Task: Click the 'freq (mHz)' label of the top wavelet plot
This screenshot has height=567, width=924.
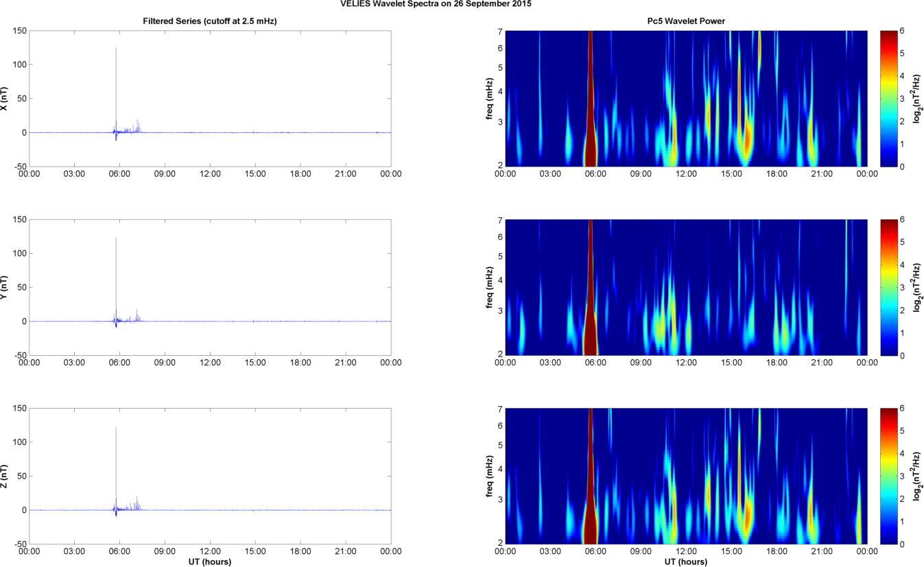Action: 488,99
